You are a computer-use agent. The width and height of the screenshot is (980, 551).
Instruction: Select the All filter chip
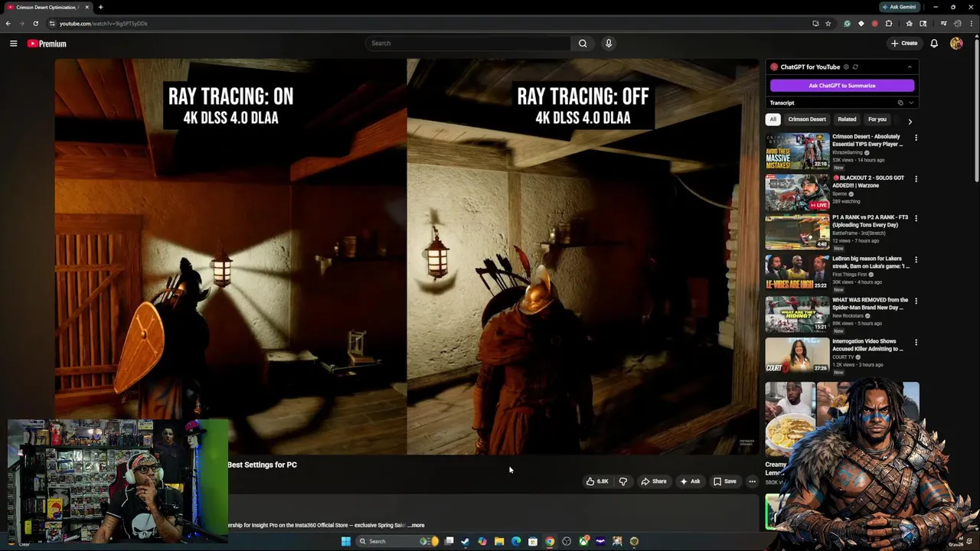coord(773,119)
